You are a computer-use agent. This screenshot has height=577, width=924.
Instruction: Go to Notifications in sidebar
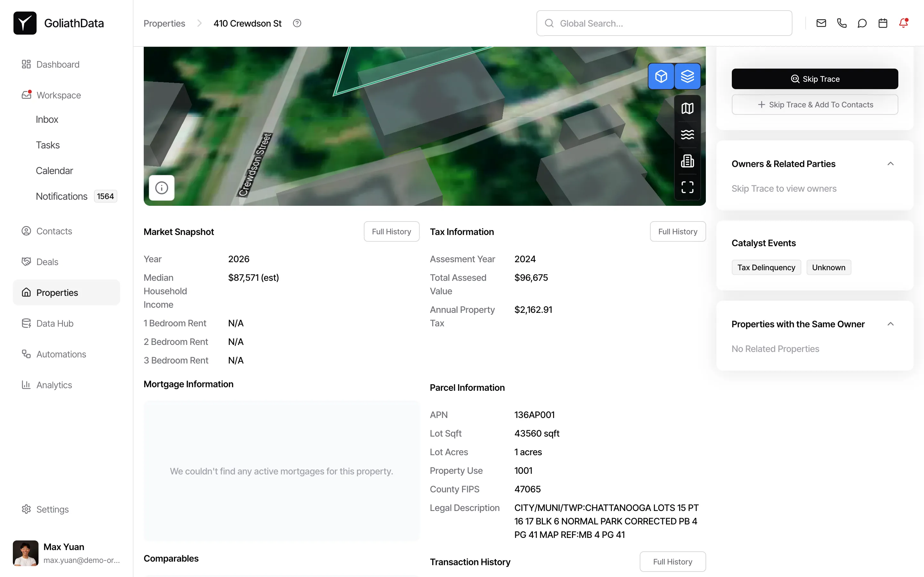click(62, 196)
